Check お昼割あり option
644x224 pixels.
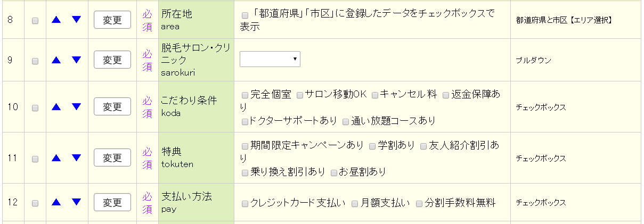pyautogui.click(x=334, y=173)
